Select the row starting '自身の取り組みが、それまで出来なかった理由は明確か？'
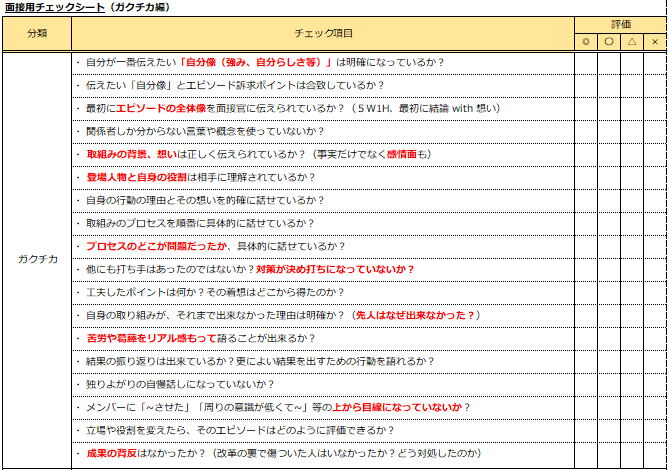Viewport: 669px width, 470px height. pyautogui.click(x=323, y=316)
